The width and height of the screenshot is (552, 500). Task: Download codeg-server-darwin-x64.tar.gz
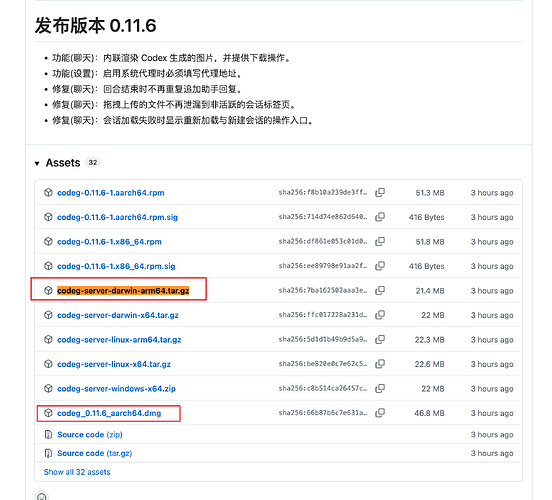click(x=118, y=315)
